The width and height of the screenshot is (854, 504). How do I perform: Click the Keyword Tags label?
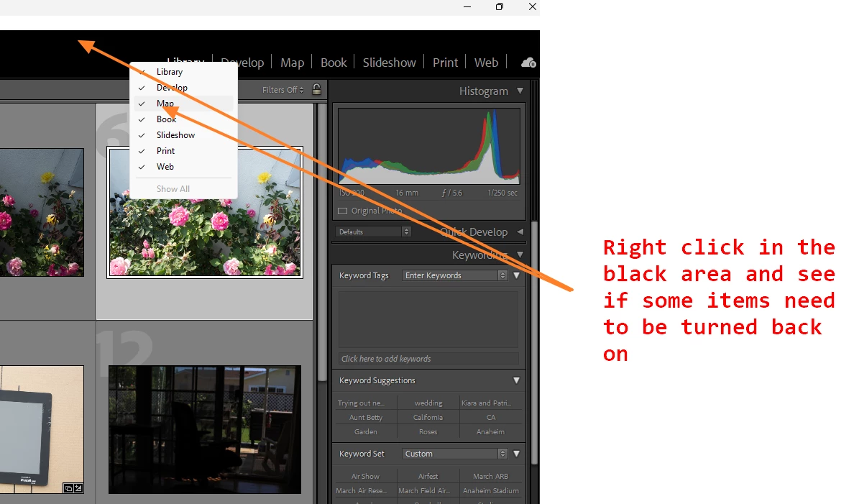(364, 275)
